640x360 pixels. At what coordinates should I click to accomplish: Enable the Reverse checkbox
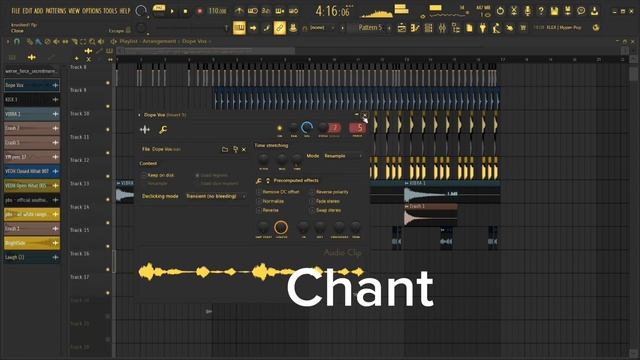pyautogui.click(x=259, y=210)
